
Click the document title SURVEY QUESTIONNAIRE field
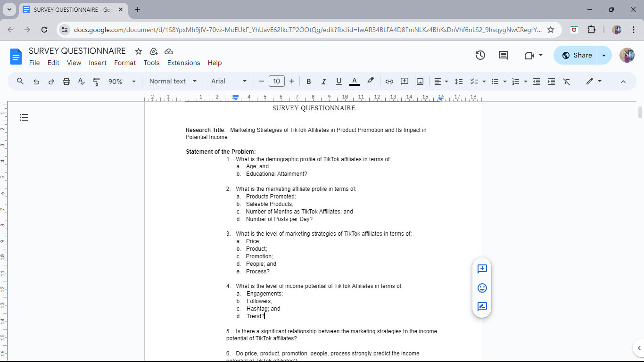[77, 51]
